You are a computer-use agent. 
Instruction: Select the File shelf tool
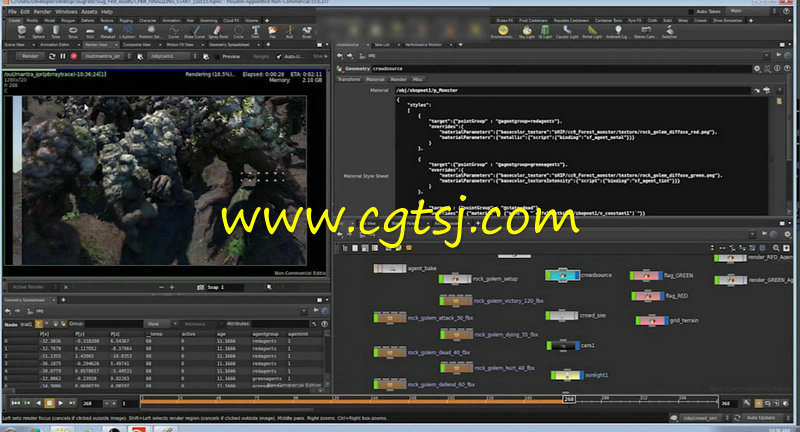pyautogui.click(x=272, y=32)
